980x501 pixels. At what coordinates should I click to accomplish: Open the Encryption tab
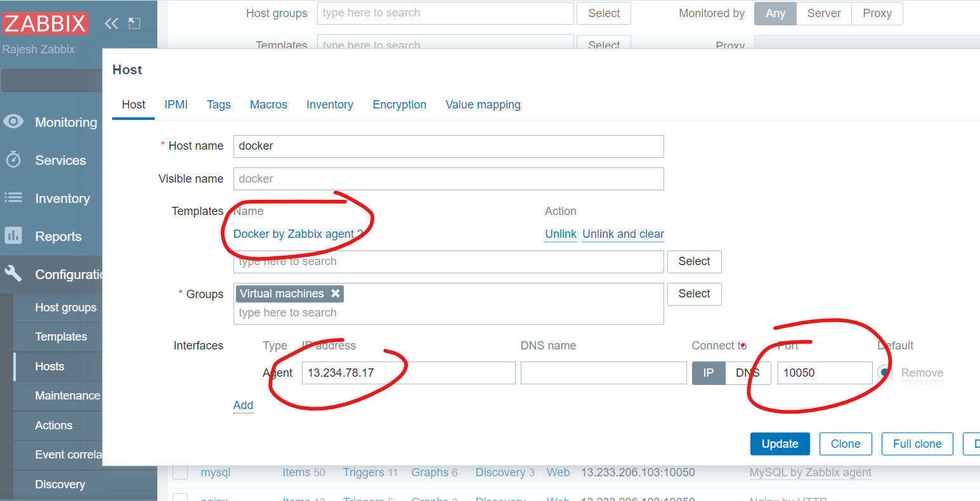pos(399,105)
